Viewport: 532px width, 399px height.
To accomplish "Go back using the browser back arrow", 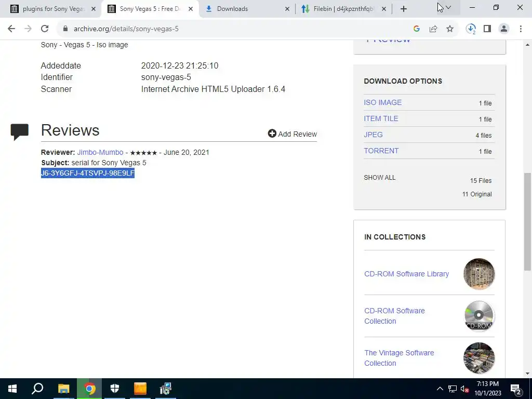I will (11, 29).
